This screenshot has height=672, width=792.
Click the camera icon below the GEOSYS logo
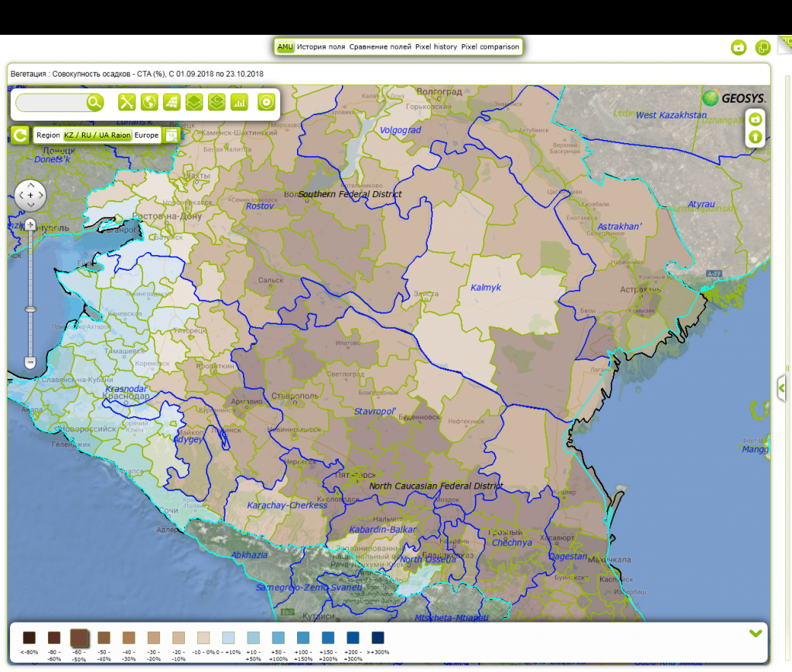tap(755, 119)
